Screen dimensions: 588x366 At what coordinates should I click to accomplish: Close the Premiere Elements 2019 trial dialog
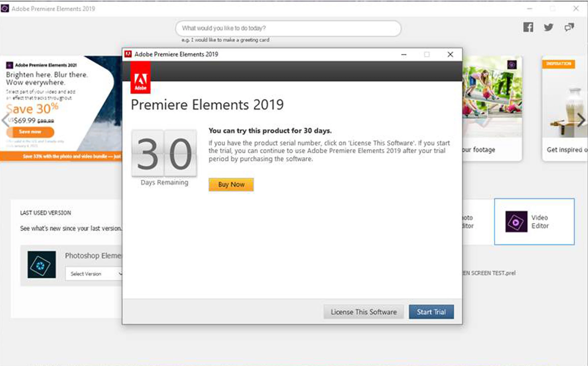(x=450, y=54)
